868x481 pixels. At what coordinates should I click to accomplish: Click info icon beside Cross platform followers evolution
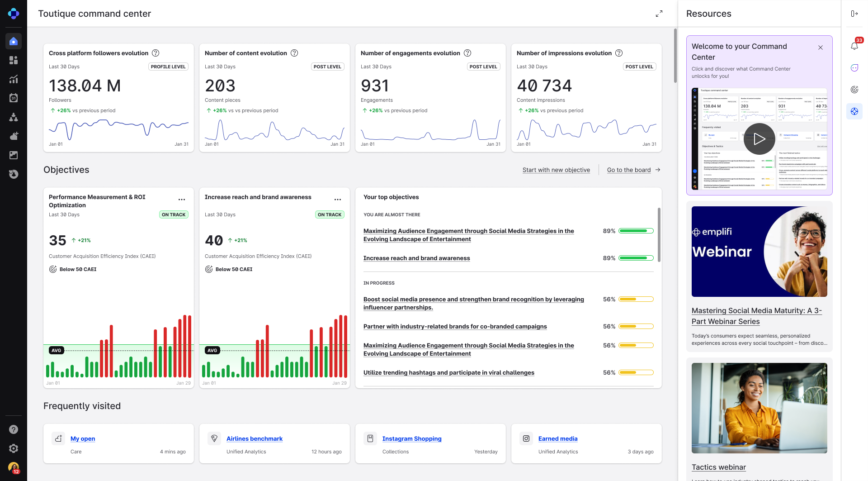point(156,53)
